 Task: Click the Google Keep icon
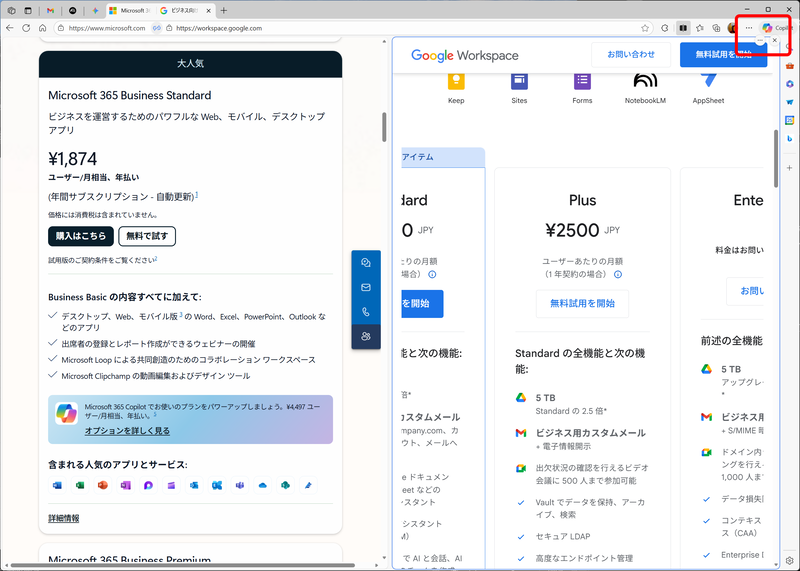[456, 82]
